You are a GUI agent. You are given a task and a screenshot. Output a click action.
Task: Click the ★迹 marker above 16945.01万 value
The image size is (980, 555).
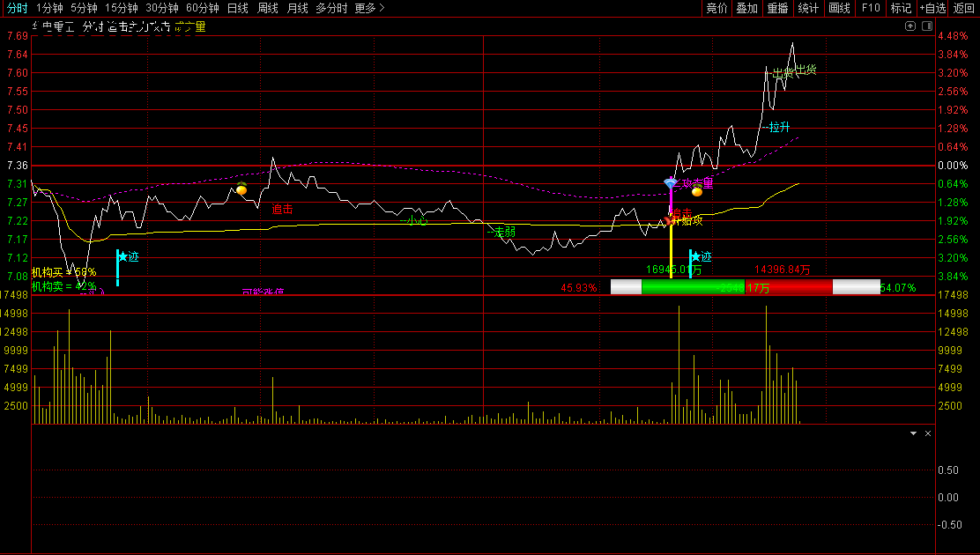click(701, 256)
